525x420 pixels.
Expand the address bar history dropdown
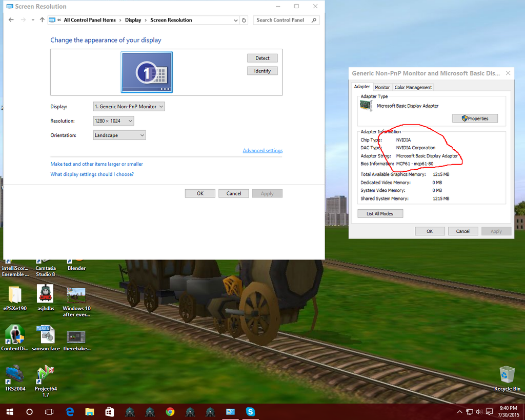pos(236,20)
